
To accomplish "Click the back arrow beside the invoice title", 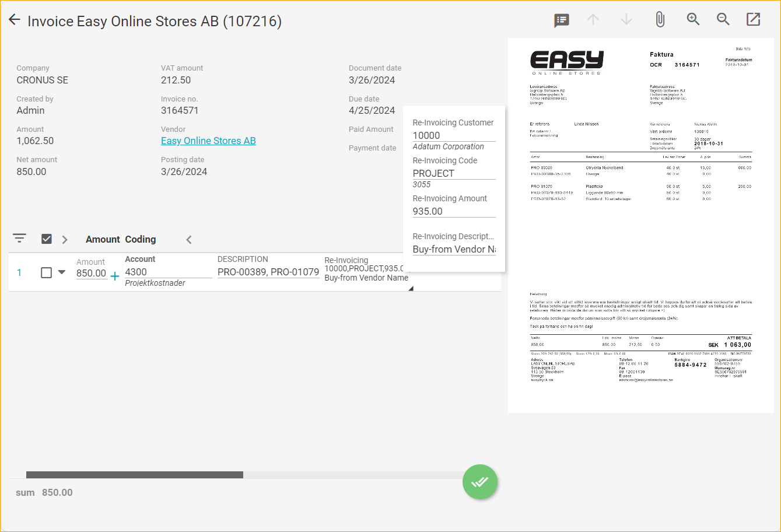I will tap(15, 20).
